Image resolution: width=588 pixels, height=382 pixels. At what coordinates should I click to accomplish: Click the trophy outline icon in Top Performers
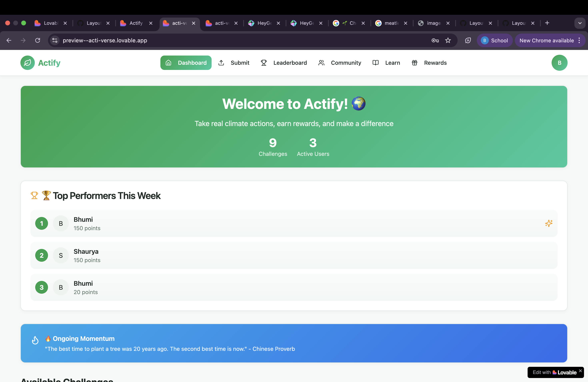(34, 195)
